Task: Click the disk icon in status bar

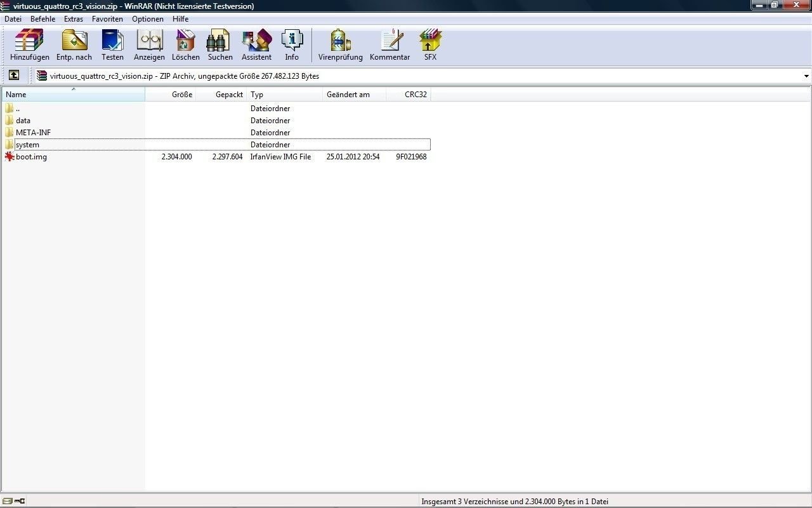Action: [8, 502]
